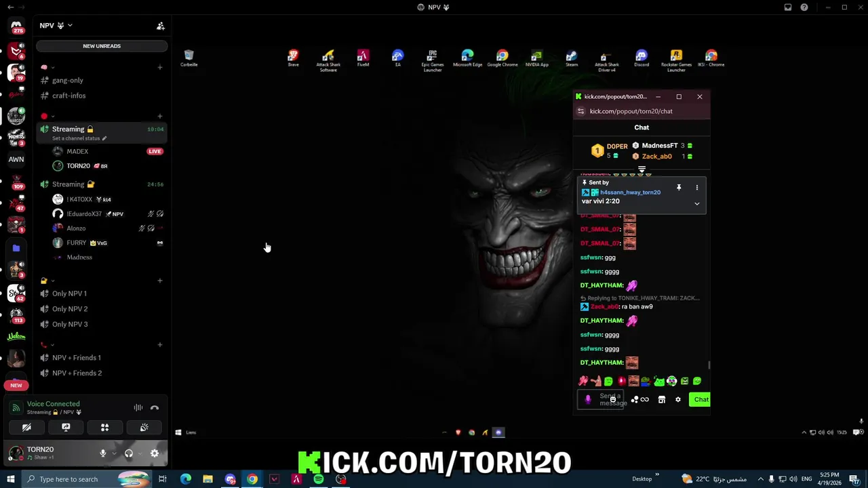
Task: Open the server with 275 badge
Action: pyautogui.click(x=16, y=26)
